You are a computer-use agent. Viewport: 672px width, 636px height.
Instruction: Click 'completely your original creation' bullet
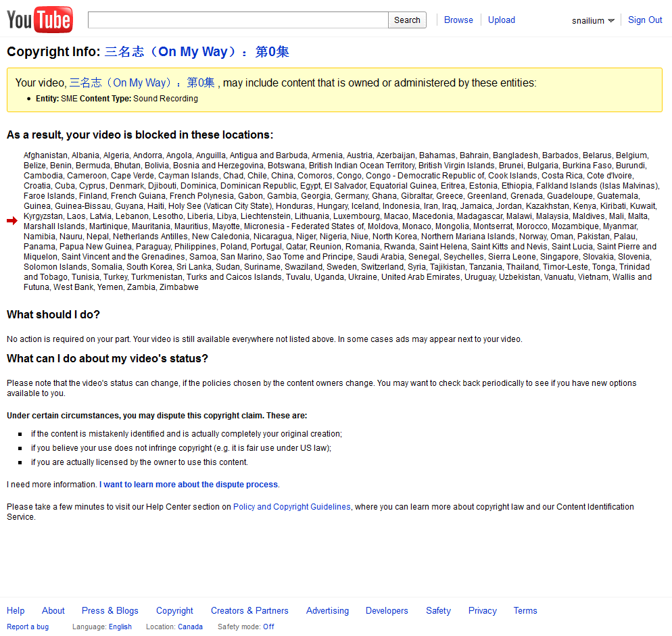[187, 434]
